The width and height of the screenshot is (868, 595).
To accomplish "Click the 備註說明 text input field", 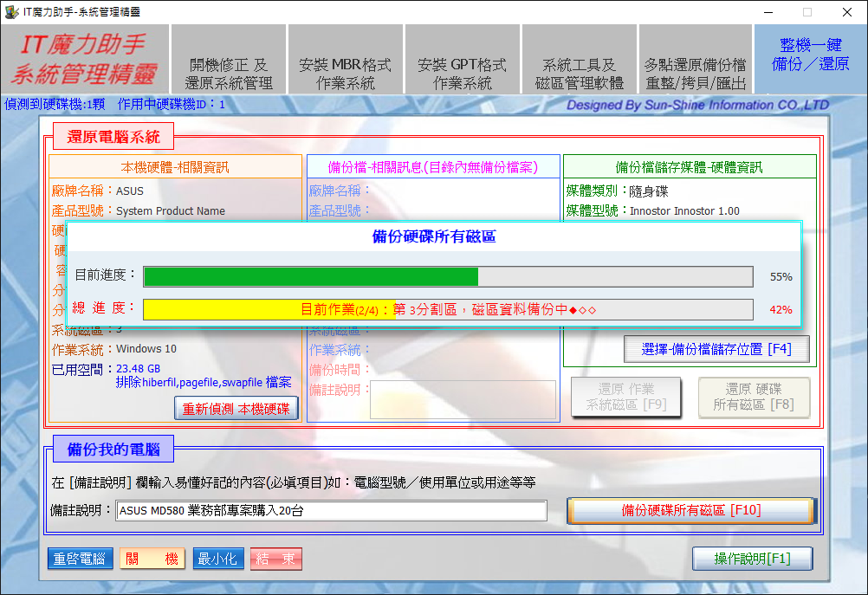I will pos(331,511).
